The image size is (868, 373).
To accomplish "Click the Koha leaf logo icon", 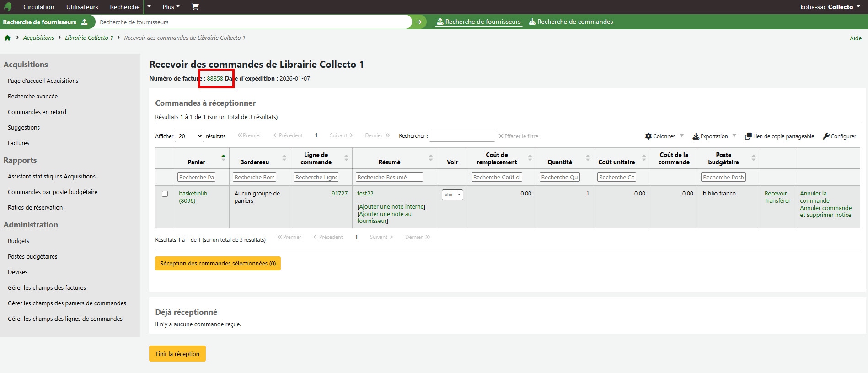I will pyautogui.click(x=8, y=7).
